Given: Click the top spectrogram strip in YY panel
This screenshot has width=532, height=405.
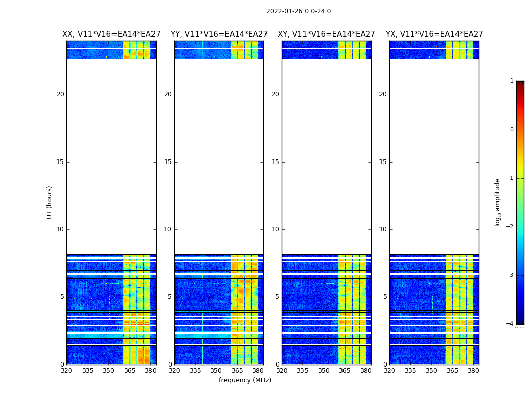Looking at the screenshot, I should point(219,50).
